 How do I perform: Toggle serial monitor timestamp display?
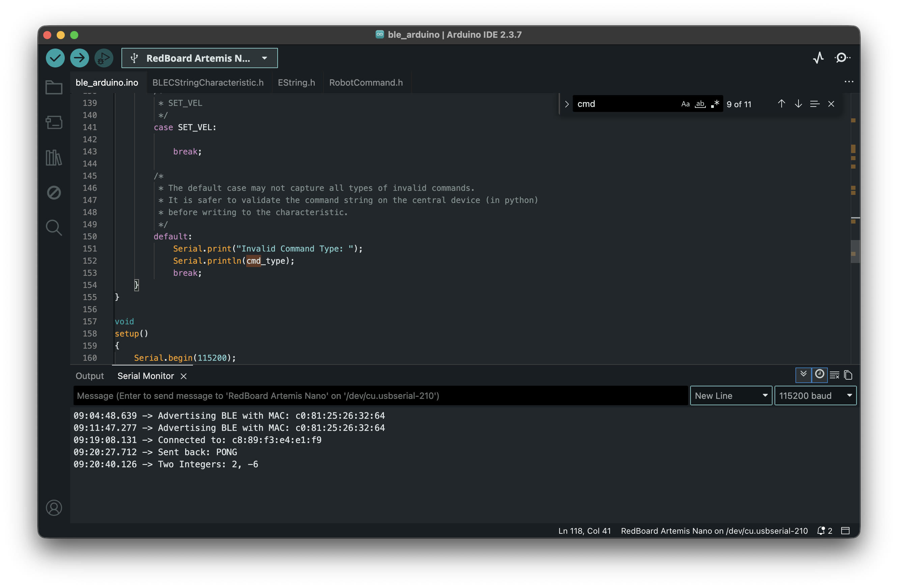click(819, 375)
